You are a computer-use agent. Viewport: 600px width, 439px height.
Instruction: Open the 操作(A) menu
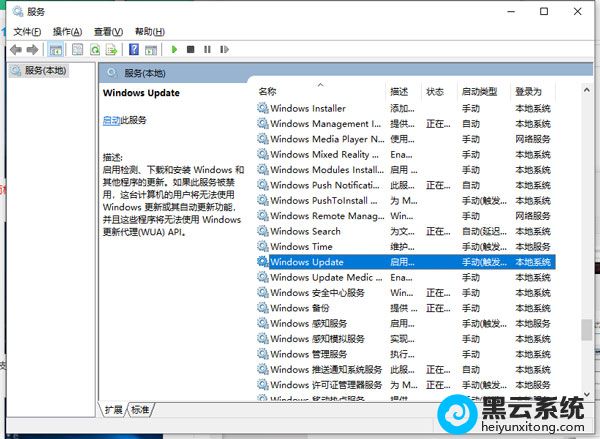67,32
